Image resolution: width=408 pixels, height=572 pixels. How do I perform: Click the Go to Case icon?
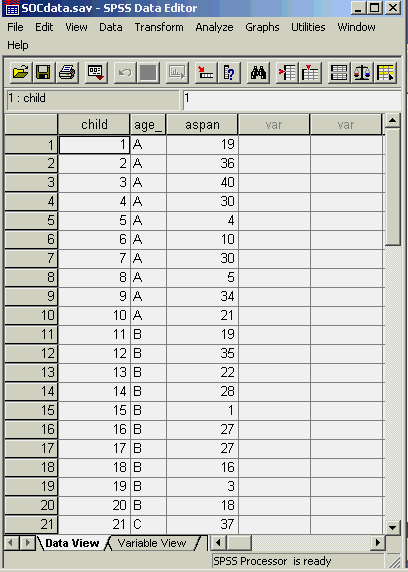click(x=206, y=73)
